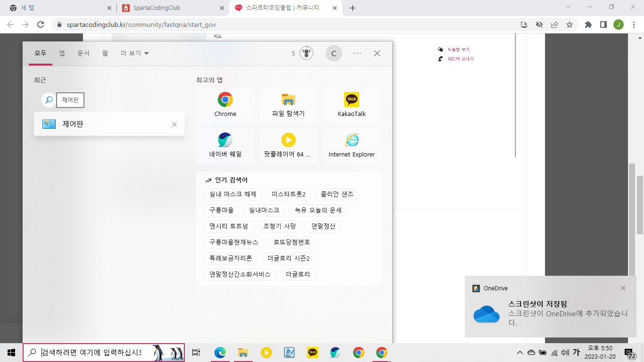
Task: Open a new Chrome tab
Action: [x=353, y=8]
